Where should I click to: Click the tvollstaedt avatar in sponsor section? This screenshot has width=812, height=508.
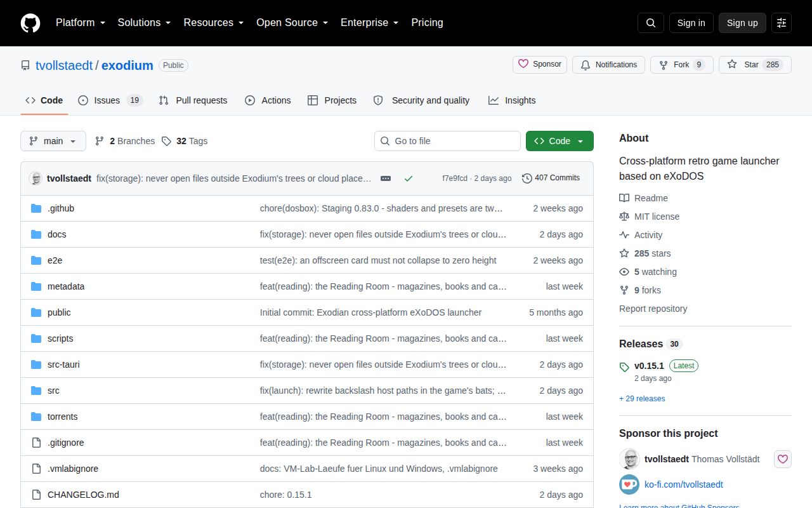point(629,459)
